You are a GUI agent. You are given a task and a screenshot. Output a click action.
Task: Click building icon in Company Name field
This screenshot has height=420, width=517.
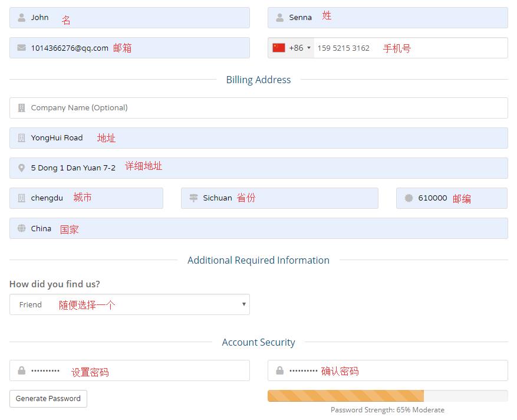click(21, 108)
